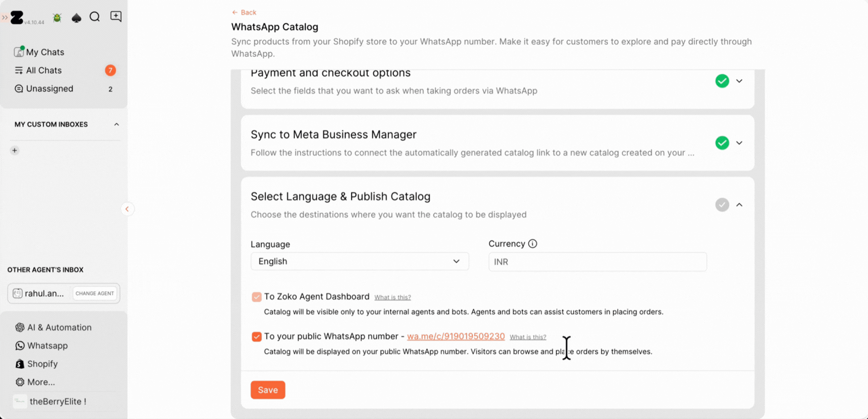This screenshot has width=868, height=419.
Task: Collapse the sidebar with arrow handle
Action: [x=127, y=209]
